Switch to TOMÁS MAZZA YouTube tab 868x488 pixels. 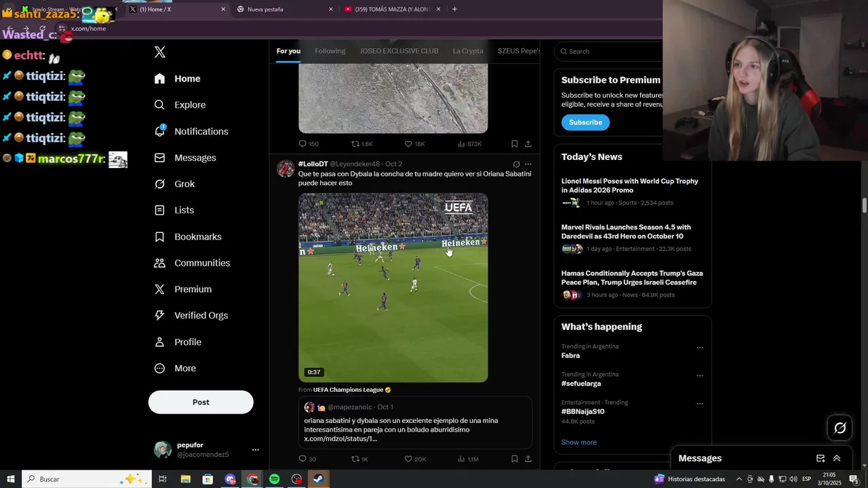pos(392,9)
